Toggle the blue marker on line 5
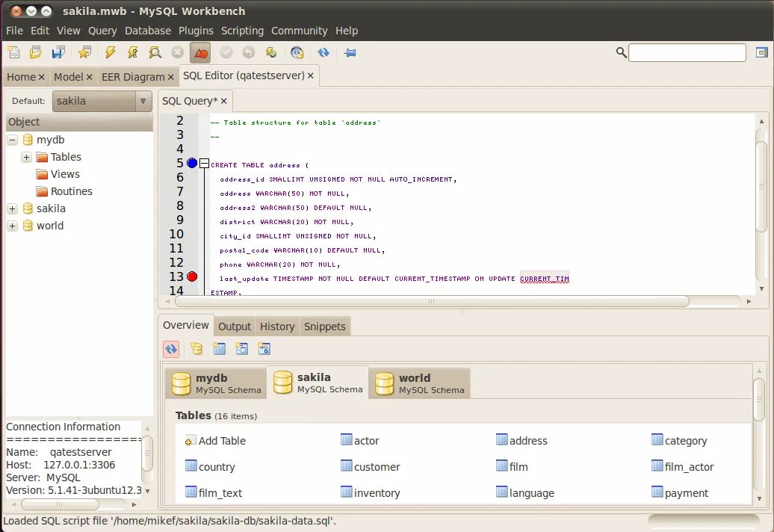The height and width of the screenshot is (532, 774). click(192, 163)
